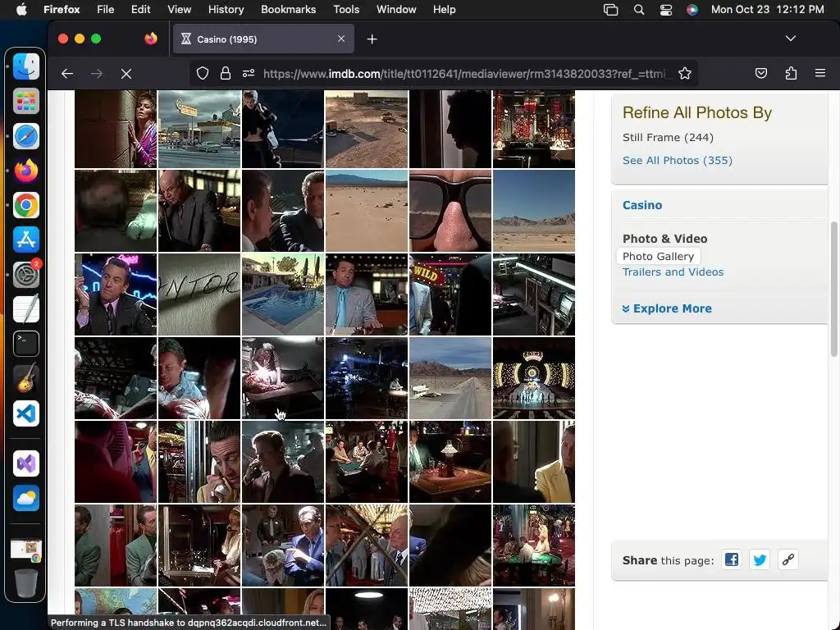The image size is (840, 630).
Task: Open Visual Studio purple dock icon
Action: point(26,463)
